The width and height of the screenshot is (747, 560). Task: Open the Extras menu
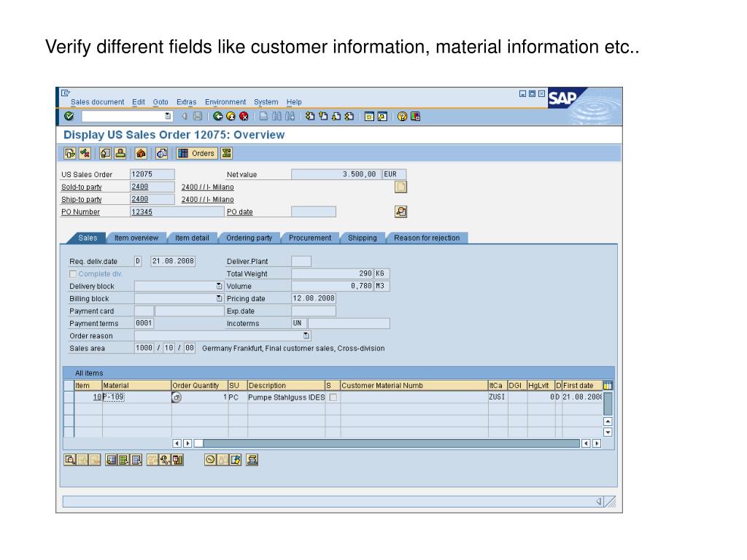pyautogui.click(x=186, y=102)
